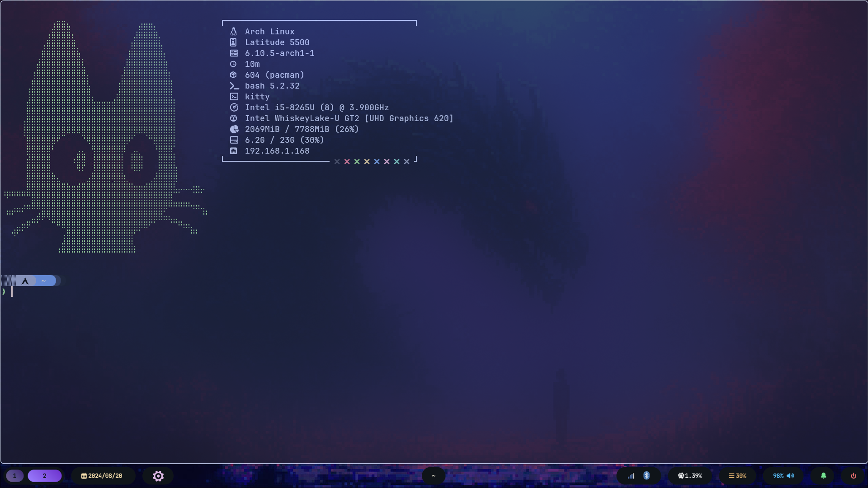Open the calendar showing 2024/08/20
868x488 pixels.
(x=102, y=476)
